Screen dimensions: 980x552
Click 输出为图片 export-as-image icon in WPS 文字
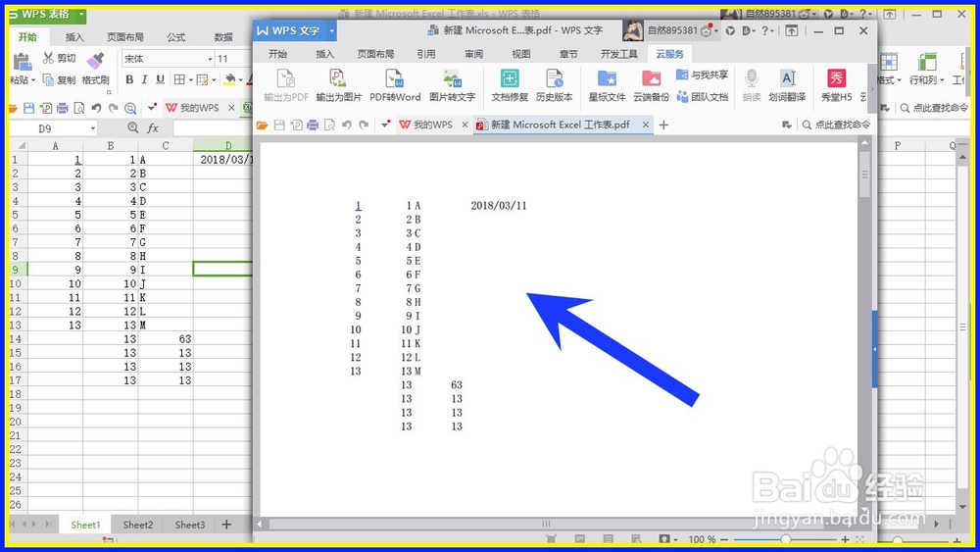click(338, 78)
